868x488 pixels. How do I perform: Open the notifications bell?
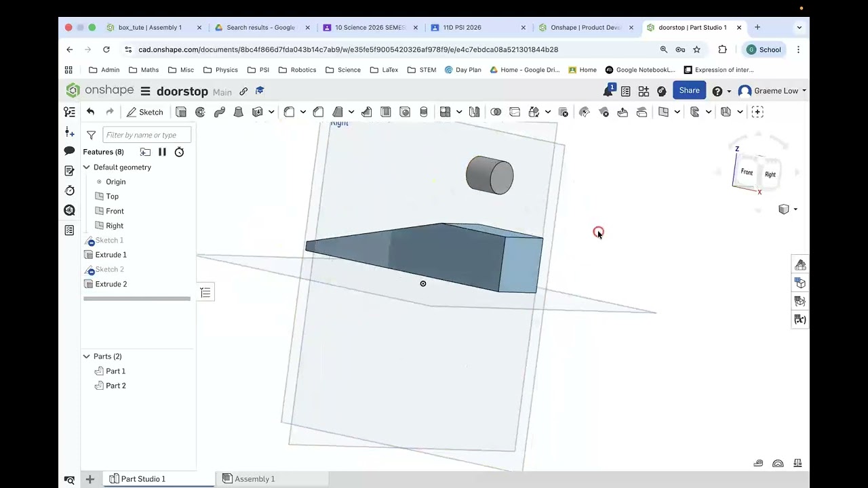point(608,91)
